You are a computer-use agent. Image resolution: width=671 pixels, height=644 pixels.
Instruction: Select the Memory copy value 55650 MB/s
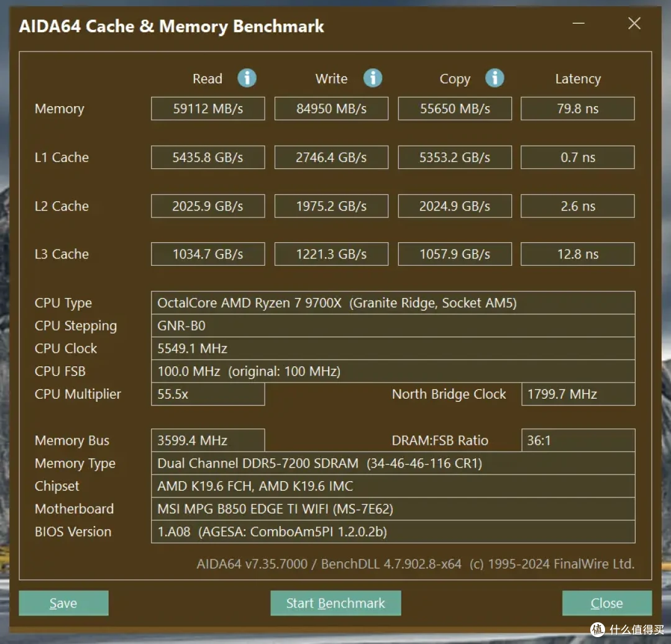455,109
